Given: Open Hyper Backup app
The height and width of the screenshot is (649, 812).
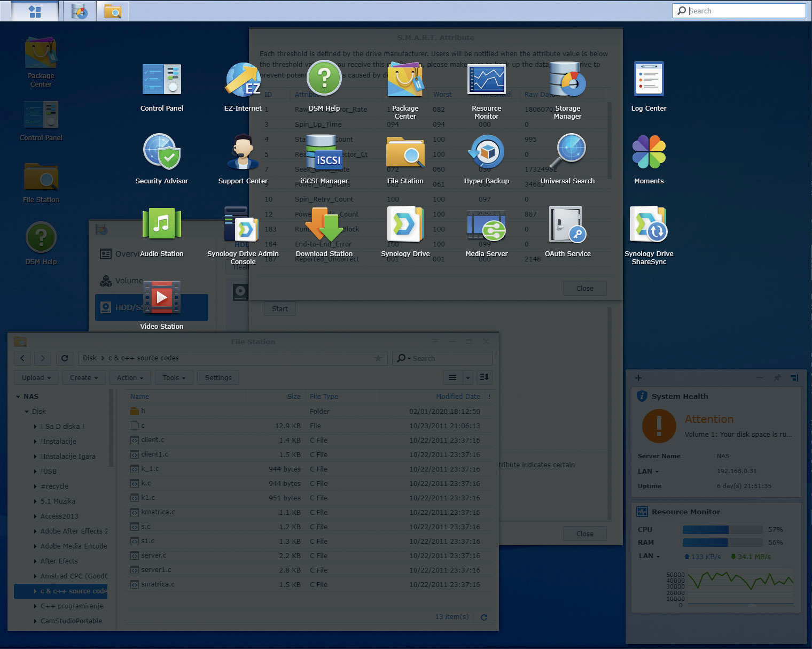Looking at the screenshot, I should click(x=486, y=153).
